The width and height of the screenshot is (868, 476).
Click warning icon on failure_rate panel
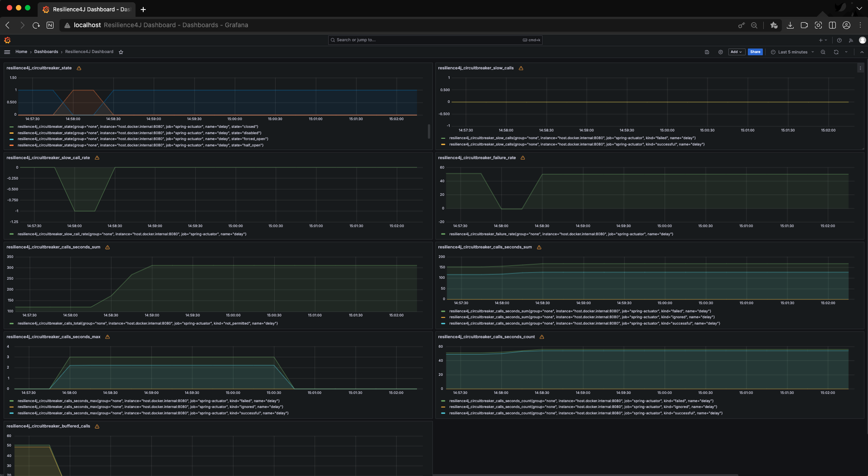pos(523,158)
